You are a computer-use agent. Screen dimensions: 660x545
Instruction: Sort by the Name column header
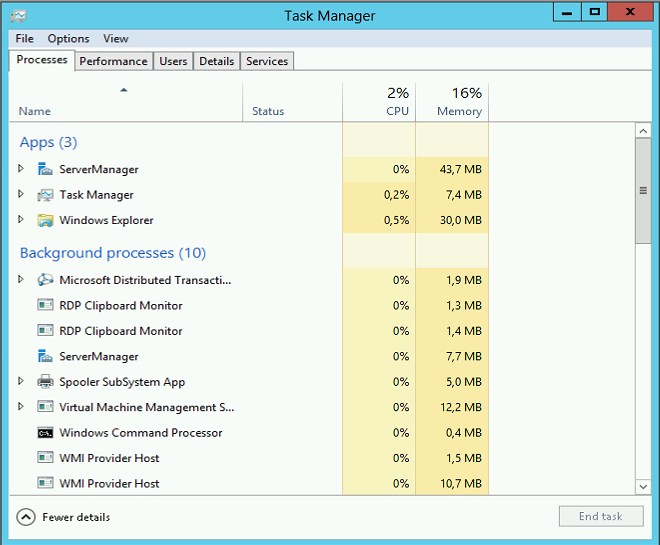[125, 102]
